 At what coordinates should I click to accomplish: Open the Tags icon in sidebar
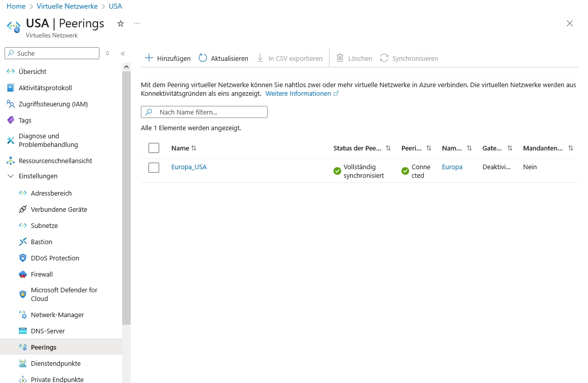10,121
